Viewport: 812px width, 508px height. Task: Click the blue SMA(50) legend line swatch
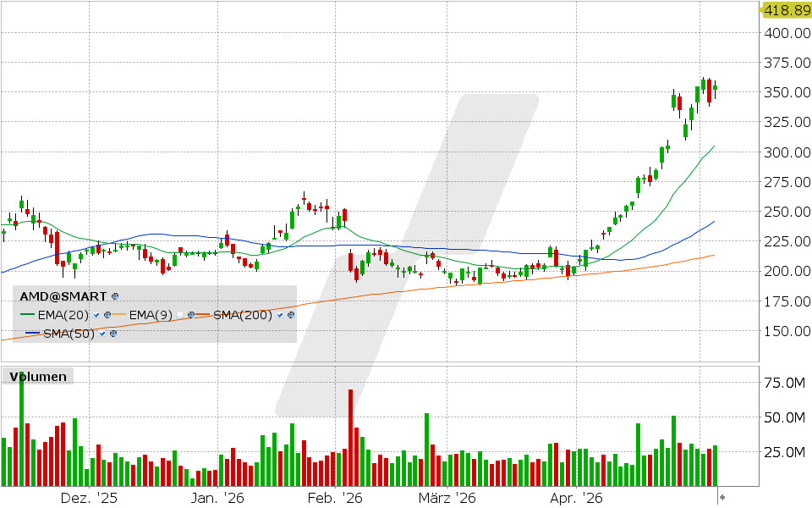(33, 334)
